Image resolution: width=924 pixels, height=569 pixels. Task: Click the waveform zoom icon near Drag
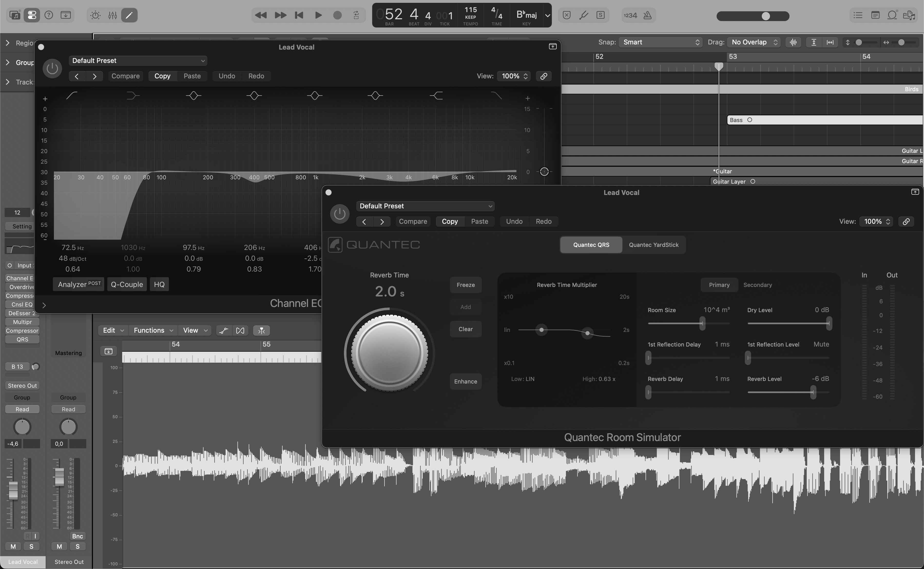point(793,42)
